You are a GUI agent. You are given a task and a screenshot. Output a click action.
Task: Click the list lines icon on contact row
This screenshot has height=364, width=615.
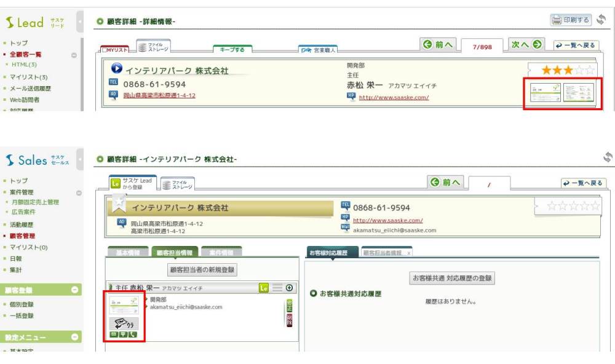[277, 288]
